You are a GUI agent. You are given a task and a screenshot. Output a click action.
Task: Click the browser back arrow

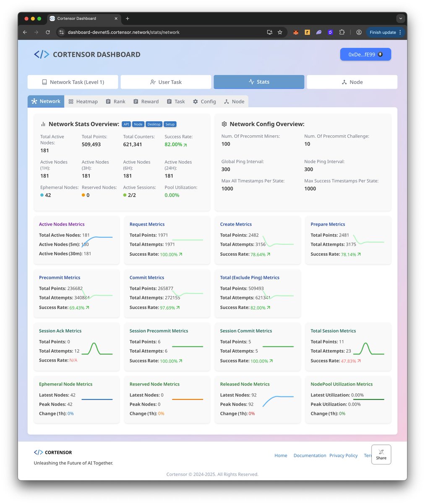tap(25, 32)
